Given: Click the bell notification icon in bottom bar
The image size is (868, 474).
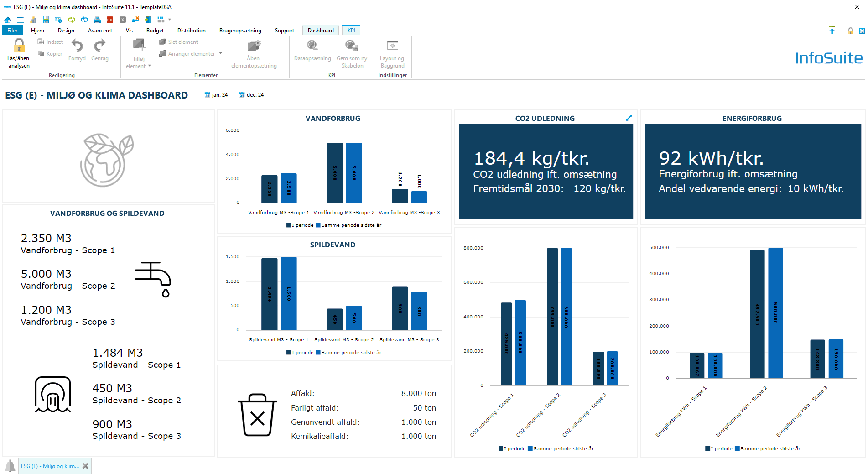Looking at the screenshot, I should pos(10,466).
